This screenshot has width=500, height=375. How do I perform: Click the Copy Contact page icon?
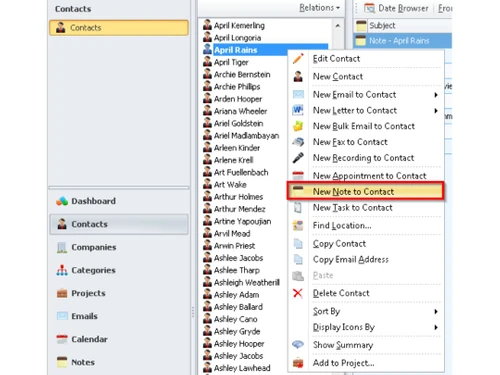coord(298,244)
